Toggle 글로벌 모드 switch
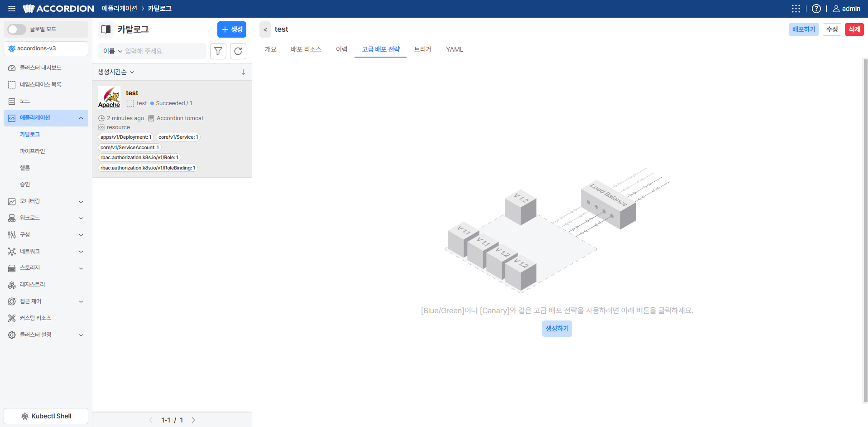This screenshot has width=868, height=427. point(17,29)
